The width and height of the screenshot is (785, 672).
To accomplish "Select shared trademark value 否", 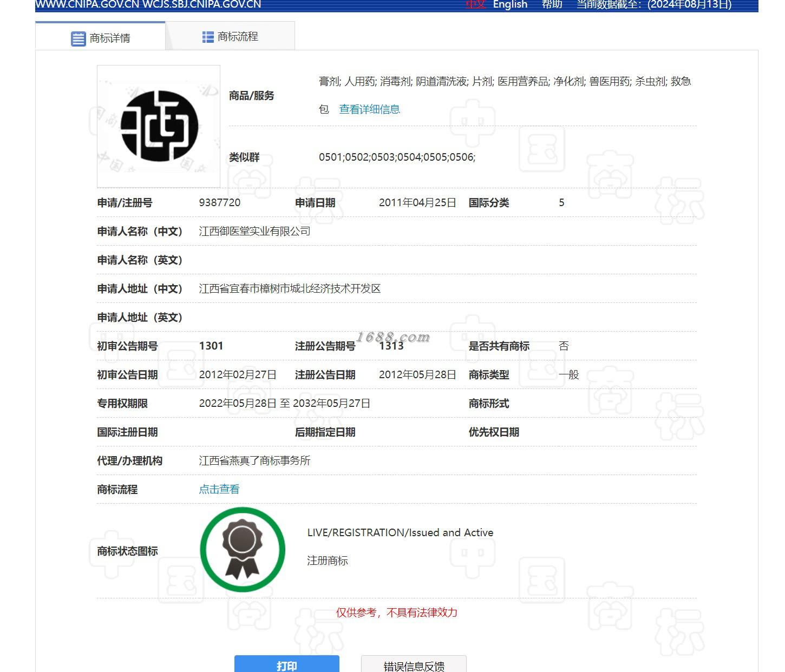I will tap(564, 346).
